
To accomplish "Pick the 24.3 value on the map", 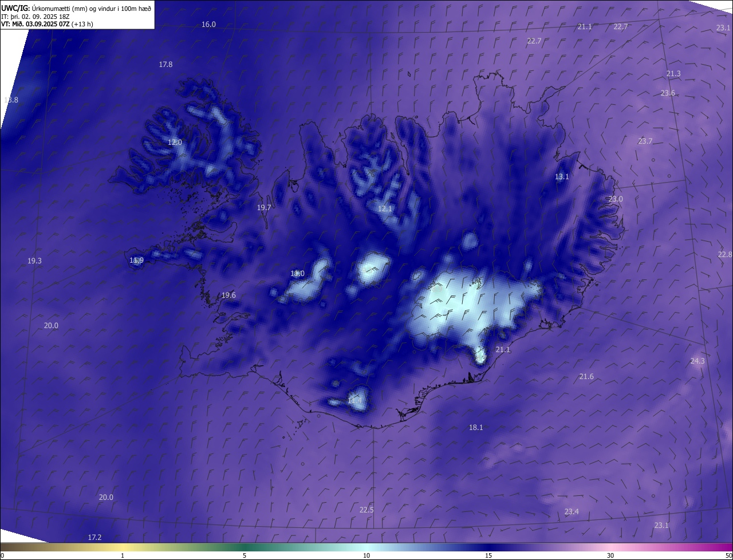I will pos(697,361).
